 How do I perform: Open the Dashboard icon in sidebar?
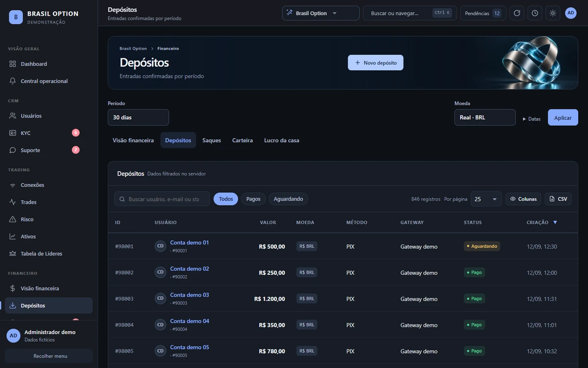click(13, 64)
